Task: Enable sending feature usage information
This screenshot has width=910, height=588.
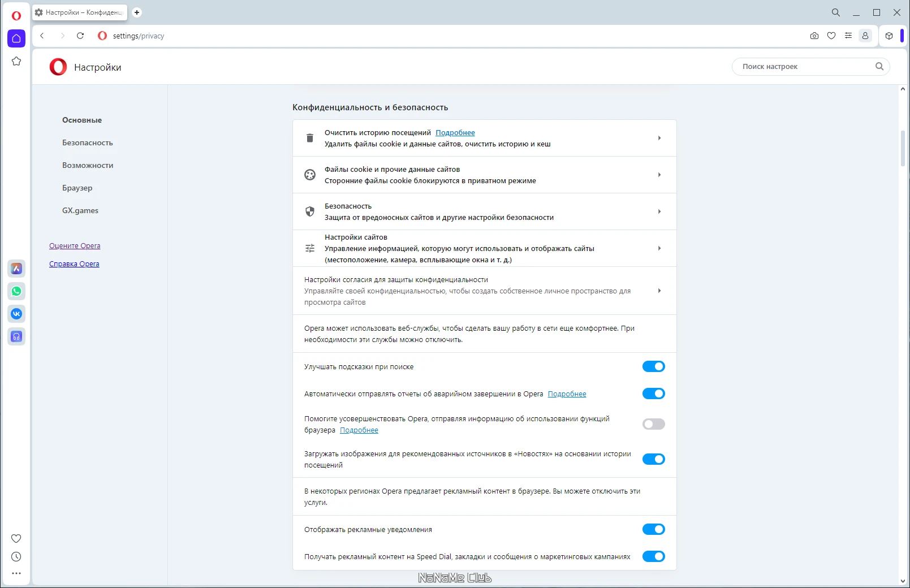Action: pos(654,424)
